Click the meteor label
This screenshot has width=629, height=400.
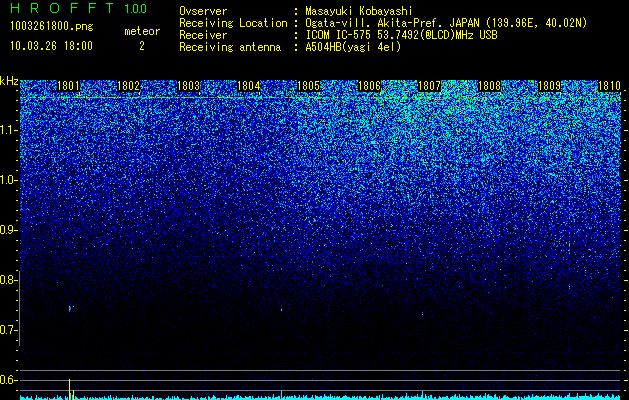tap(142, 31)
